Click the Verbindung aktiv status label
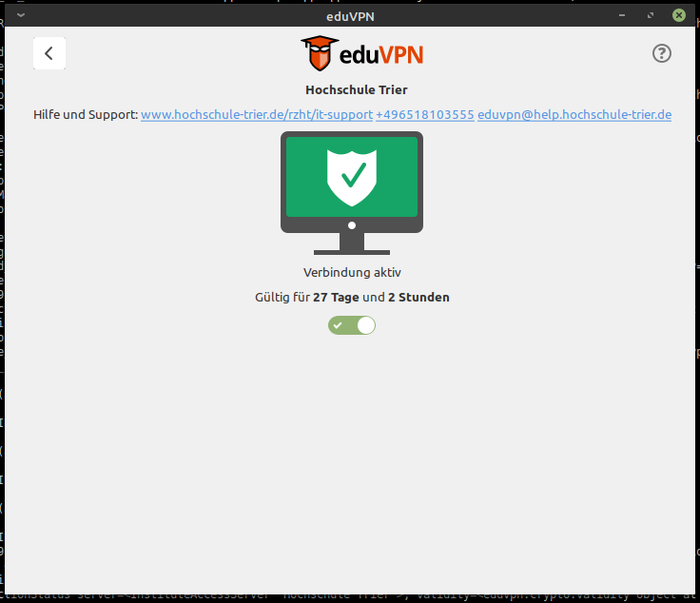This screenshot has width=700, height=603. pos(352,272)
